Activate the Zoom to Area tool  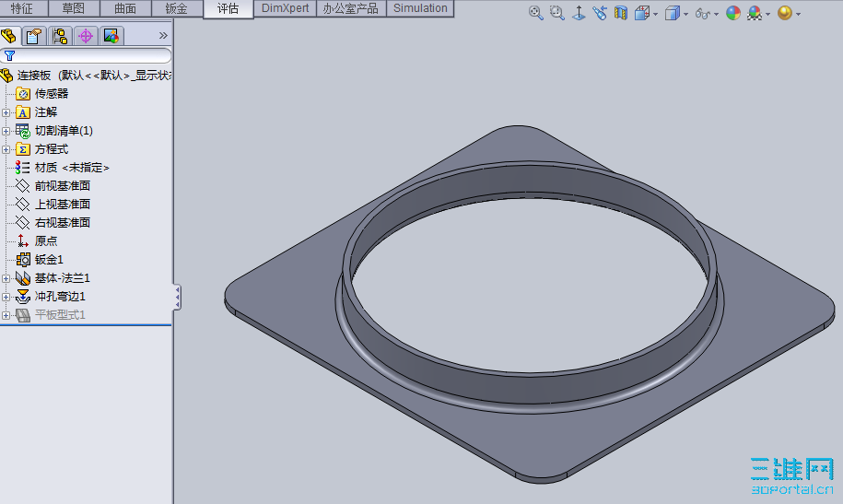coord(557,13)
